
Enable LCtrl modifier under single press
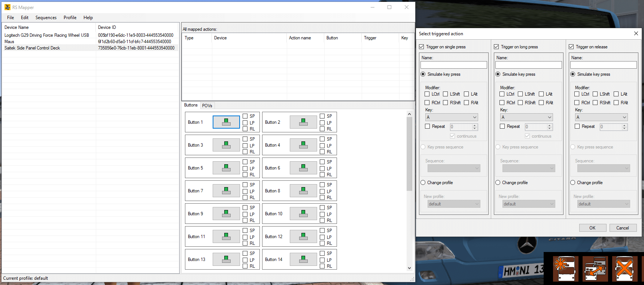[427, 94]
